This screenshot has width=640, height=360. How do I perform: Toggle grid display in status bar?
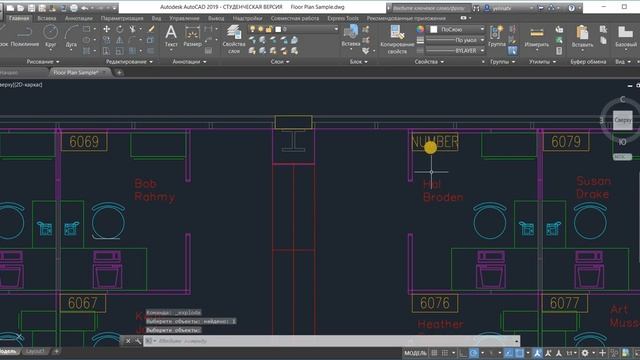coord(434,353)
